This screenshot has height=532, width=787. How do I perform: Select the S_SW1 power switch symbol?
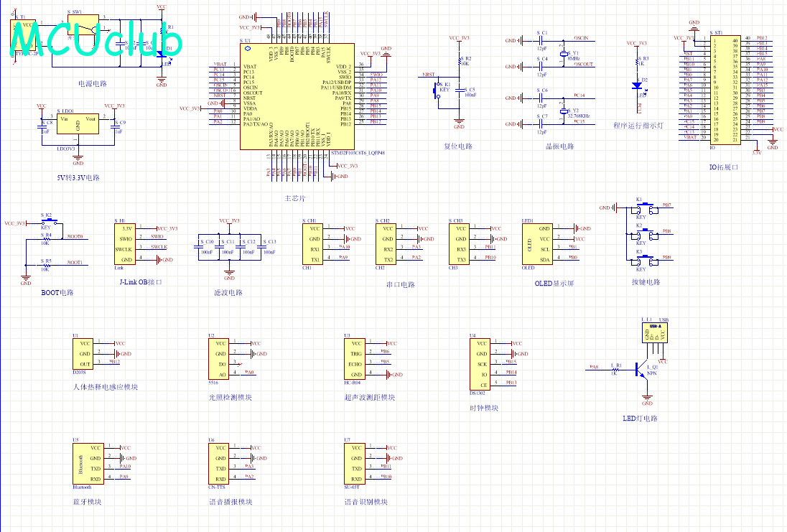pyautogui.click(x=83, y=25)
